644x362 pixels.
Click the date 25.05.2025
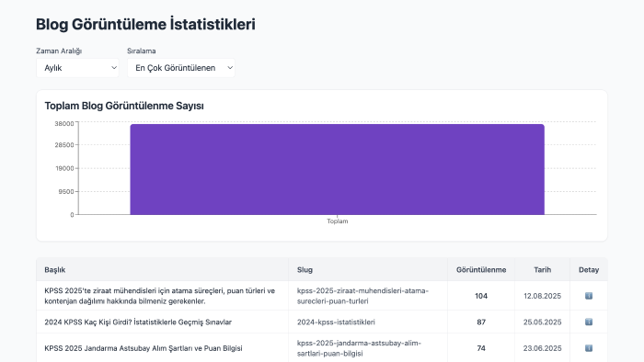542,322
